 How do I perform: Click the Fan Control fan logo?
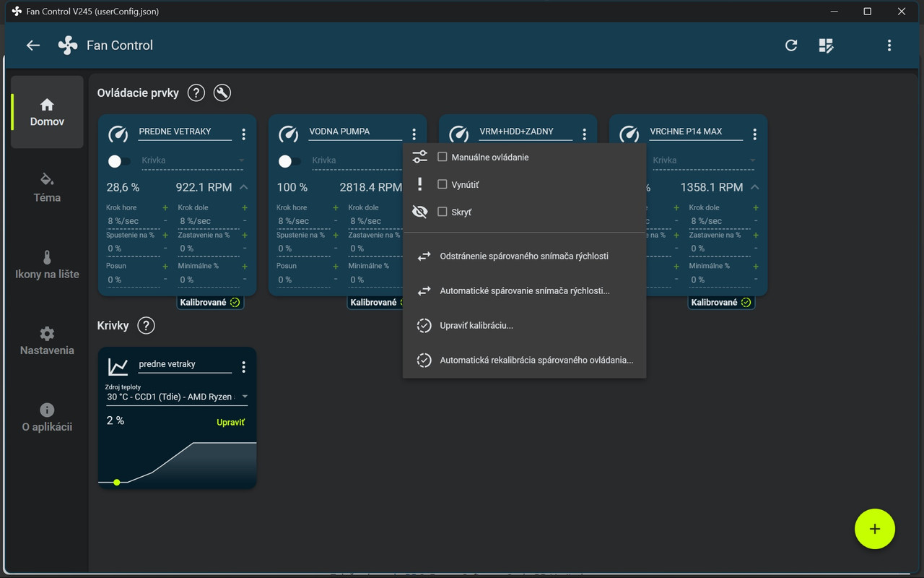(x=68, y=46)
